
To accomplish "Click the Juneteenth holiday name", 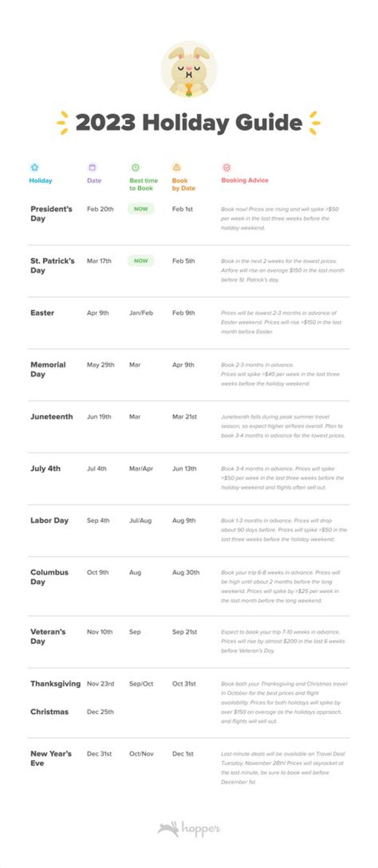I will pos(51,417).
